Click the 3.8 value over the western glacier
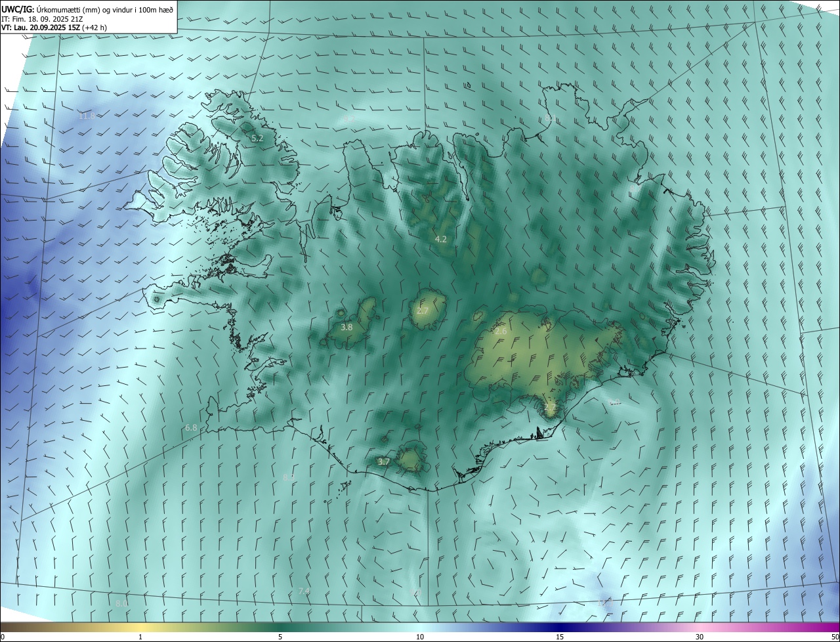The image size is (840, 642). click(346, 327)
